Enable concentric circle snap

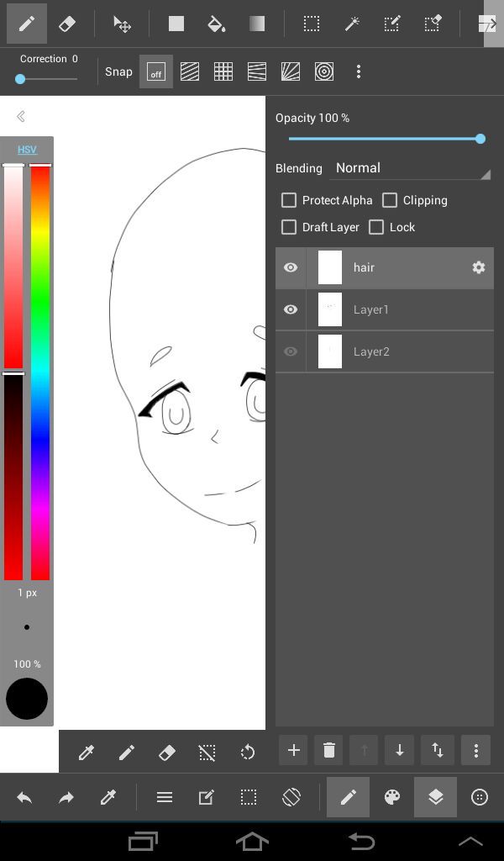[324, 71]
